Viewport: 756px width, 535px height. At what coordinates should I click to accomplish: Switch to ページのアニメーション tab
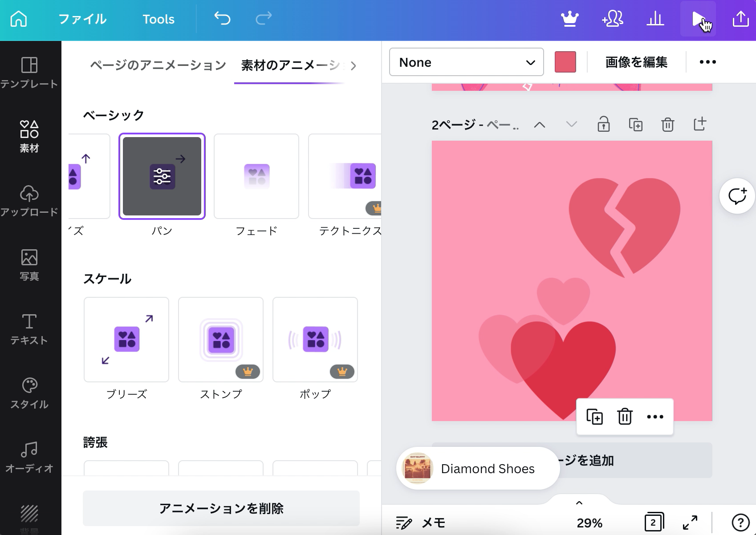158,65
